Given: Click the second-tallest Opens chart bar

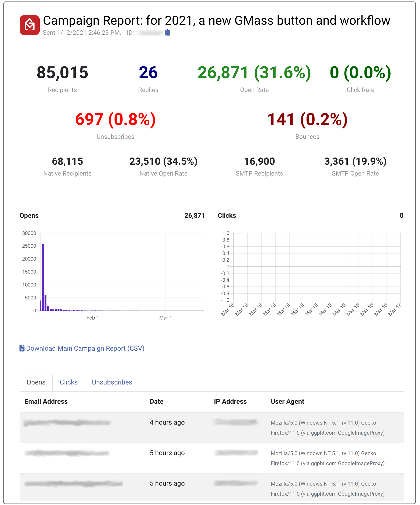Looking at the screenshot, I should tap(45, 303).
